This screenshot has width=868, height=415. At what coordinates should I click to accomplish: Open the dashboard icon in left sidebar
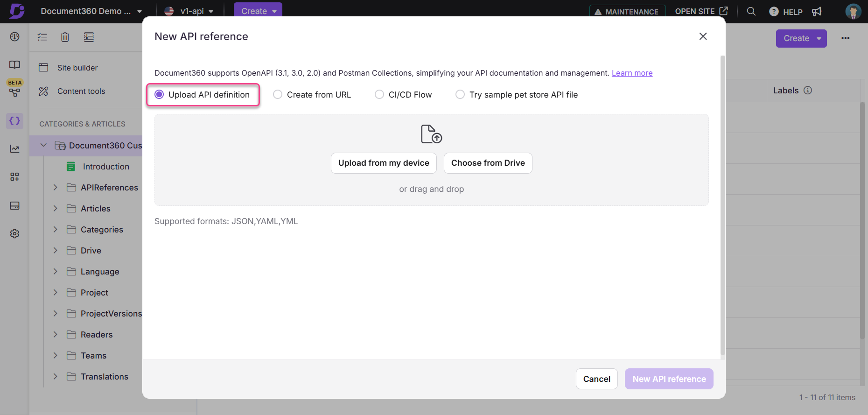click(14, 37)
